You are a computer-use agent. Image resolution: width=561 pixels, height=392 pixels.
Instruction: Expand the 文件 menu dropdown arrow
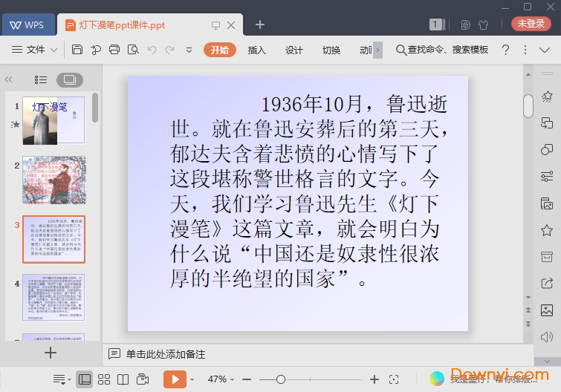[54, 50]
